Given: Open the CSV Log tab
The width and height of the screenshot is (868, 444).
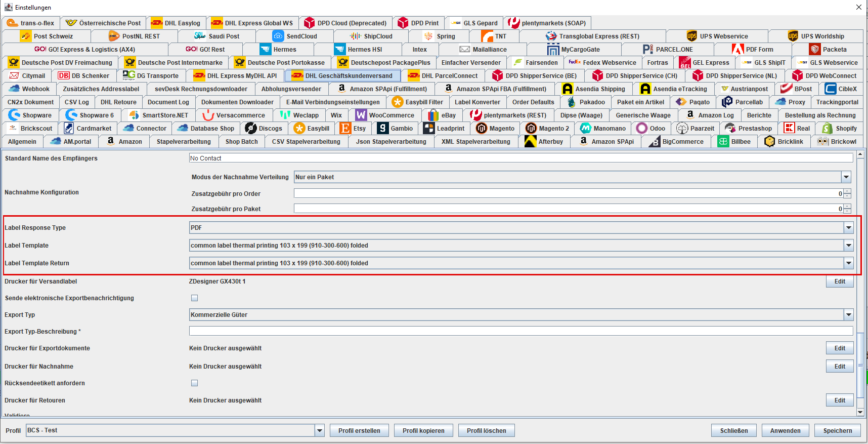Looking at the screenshot, I should [x=77, y=102].
